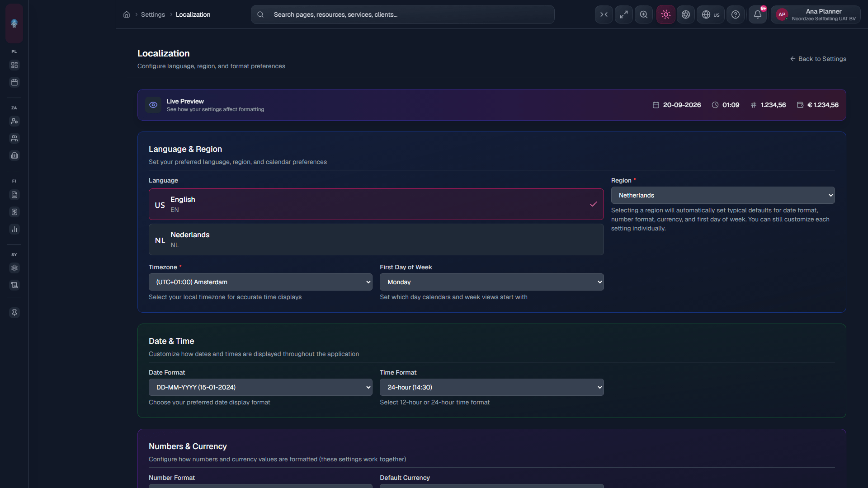Open the user-with-gear icon in the sidebar
The width and height of the screenshot is (868, 488).
(x=14, y=121)
